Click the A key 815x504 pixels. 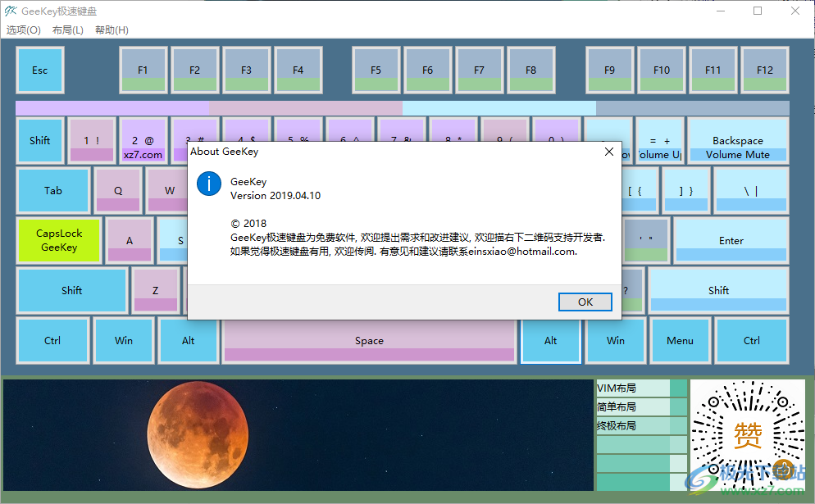click(x=130, y=240)
